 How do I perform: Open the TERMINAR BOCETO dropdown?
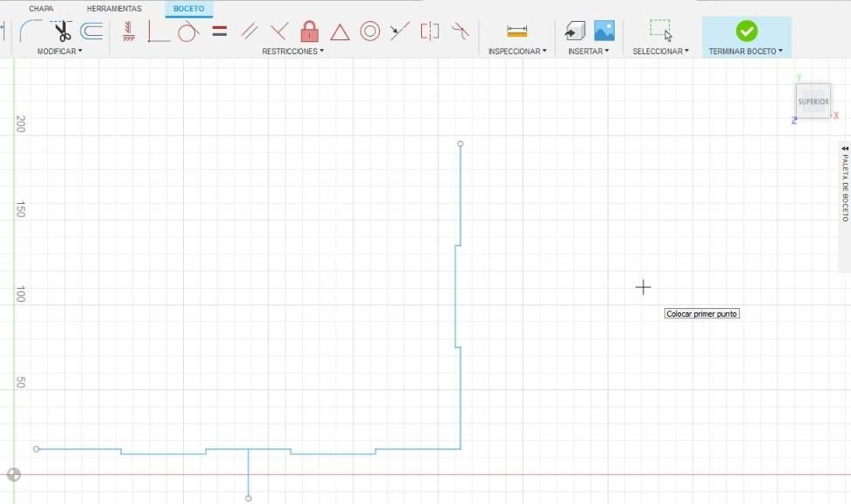[x=746, y=51]
